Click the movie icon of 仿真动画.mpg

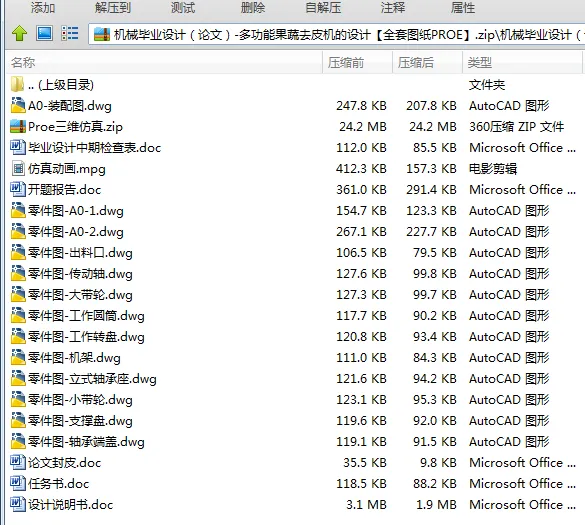pos(18,168)
